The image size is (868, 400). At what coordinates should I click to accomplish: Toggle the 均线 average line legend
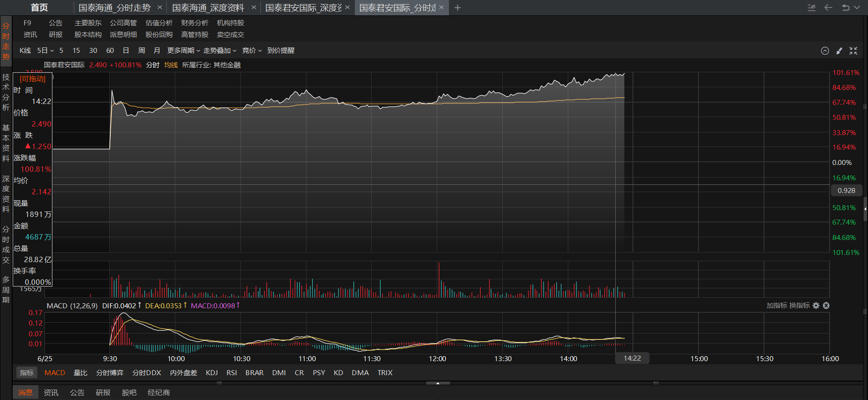click(171, 65)
